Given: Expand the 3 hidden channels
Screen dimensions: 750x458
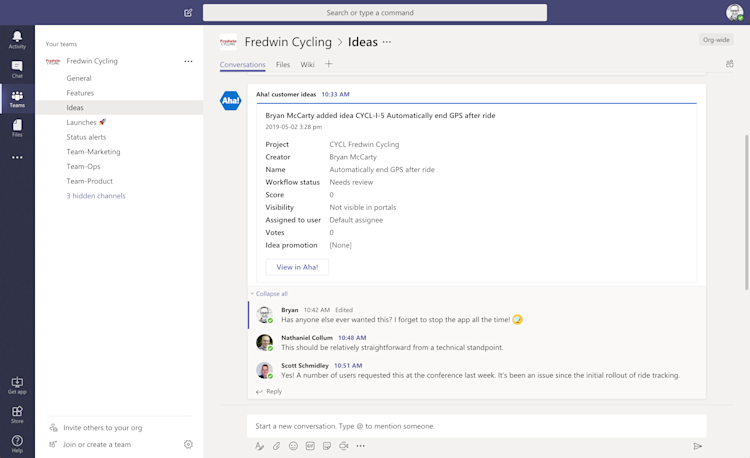Looking at the screenshot, I should tap(96, 196).
